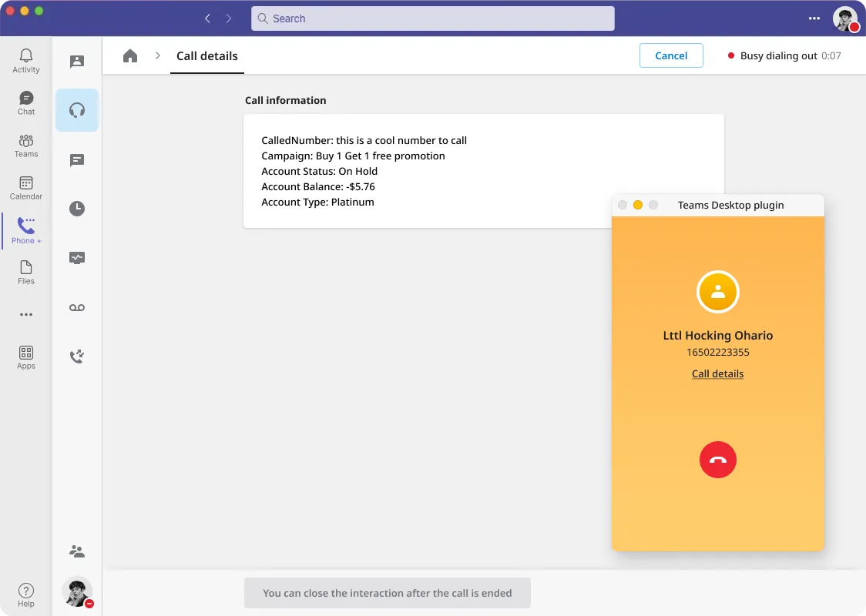Open the Apps store icon
The width and height of the screenshot is (866, 616).
tap(26, 357)
